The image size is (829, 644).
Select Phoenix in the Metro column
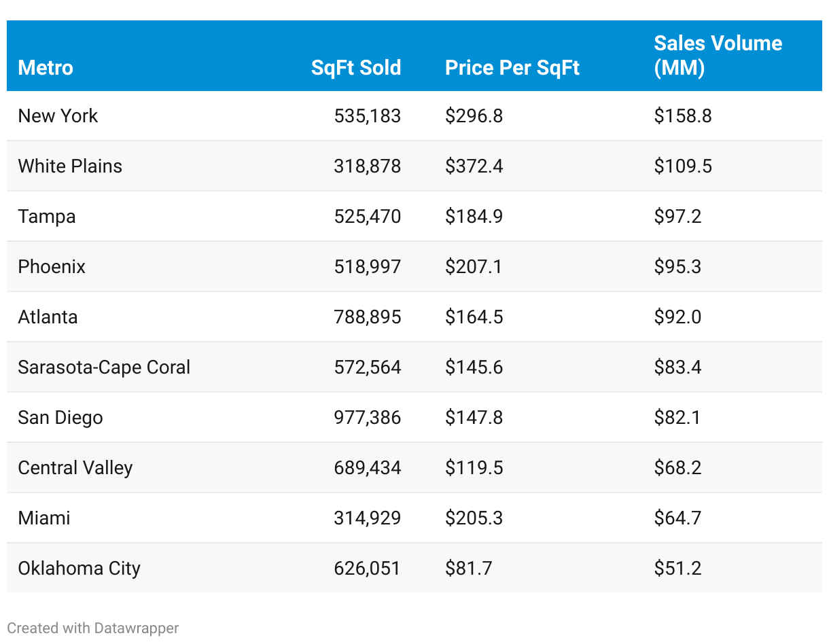52,267
